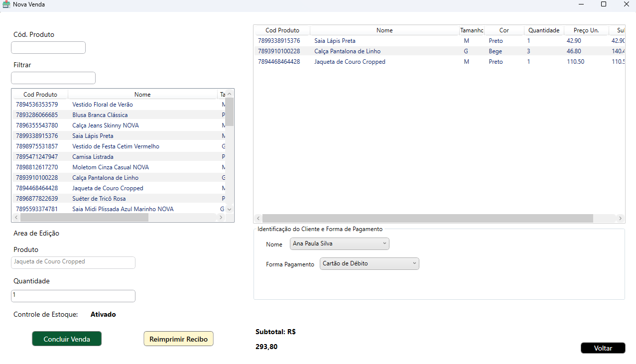Click the product list horizontal scrollbar thumb
This screenshot has height=364, width=636.
[x=84, y=218]
